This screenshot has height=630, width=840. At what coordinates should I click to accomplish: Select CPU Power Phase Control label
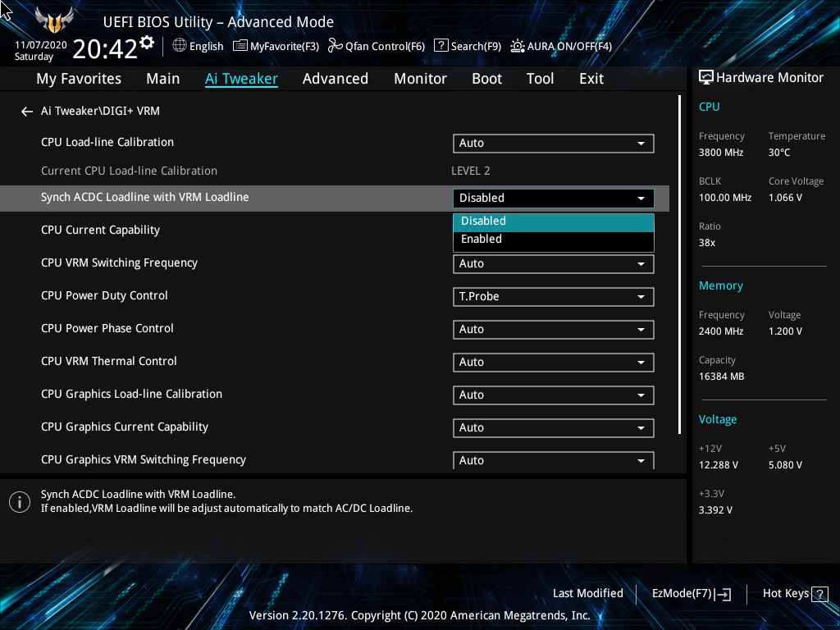pos(107,328)
